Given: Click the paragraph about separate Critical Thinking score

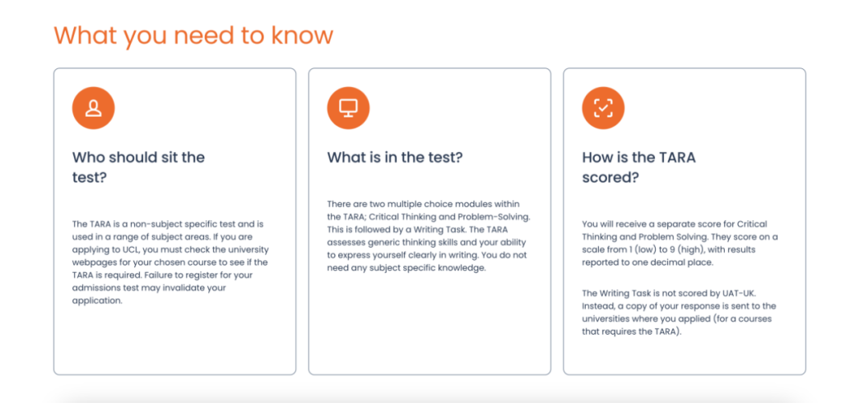Looking at the screenshot, I should tap(681, 244).
